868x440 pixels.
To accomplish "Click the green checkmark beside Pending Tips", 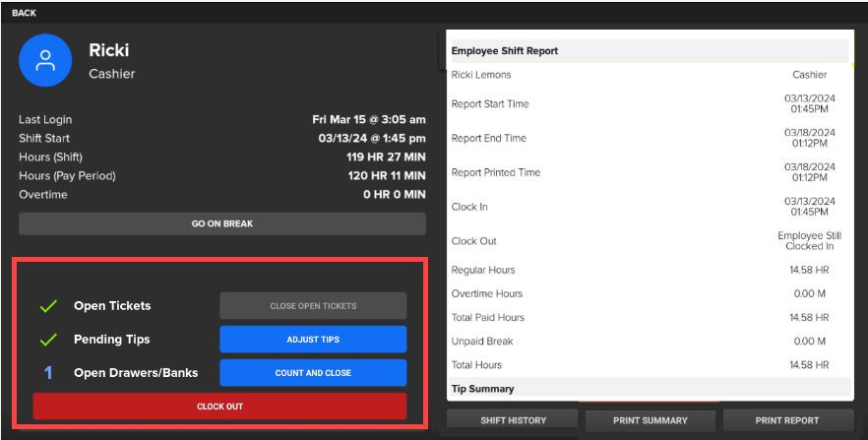I will [47, 340].
